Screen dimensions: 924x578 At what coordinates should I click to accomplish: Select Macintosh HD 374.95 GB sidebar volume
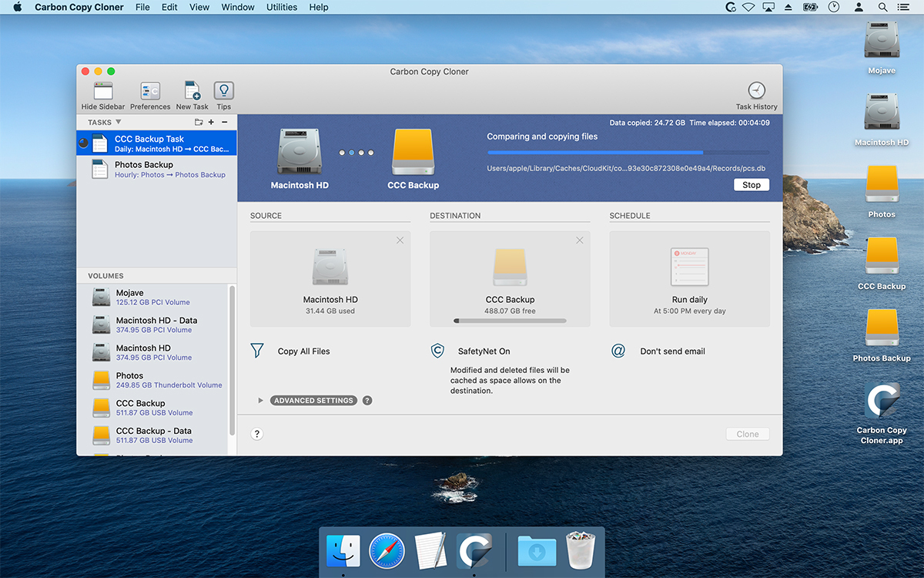(x=152, y=353)
